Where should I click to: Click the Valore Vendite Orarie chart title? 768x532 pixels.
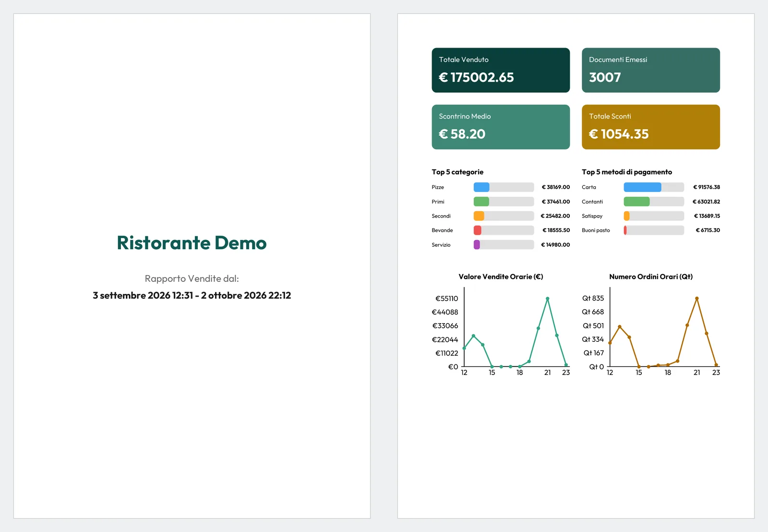point(501,277)
